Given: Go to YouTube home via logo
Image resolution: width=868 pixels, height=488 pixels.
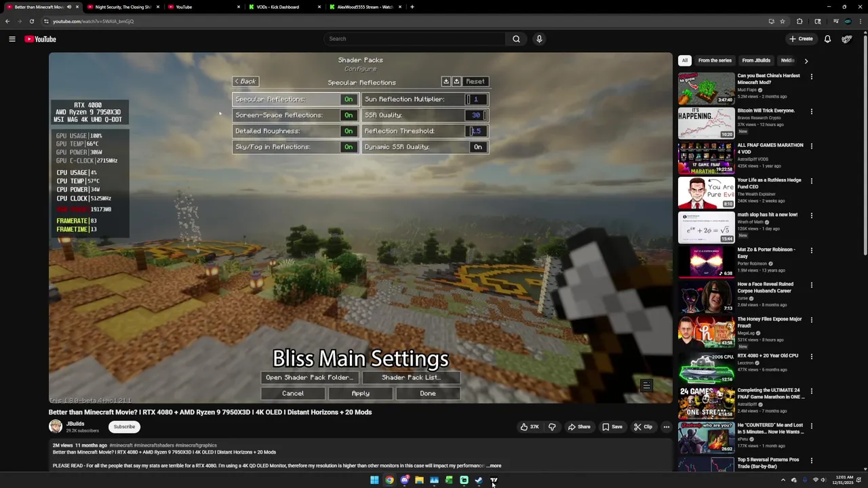Looking at the screenshot, I should click(x=40, y=39).
